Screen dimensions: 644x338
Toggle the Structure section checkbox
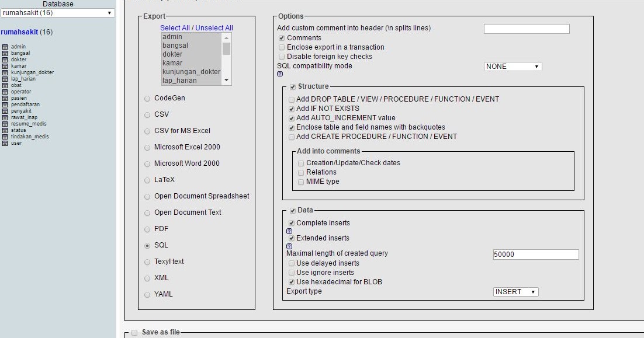pyautogui.click(x=293, y=87)
